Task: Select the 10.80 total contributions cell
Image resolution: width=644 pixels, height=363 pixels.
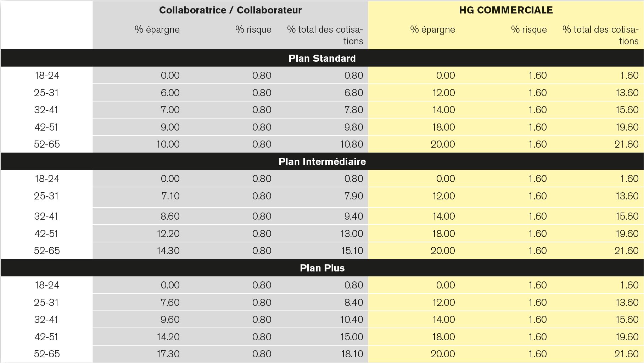Action: pyautogui.click(x=351, y=144)
